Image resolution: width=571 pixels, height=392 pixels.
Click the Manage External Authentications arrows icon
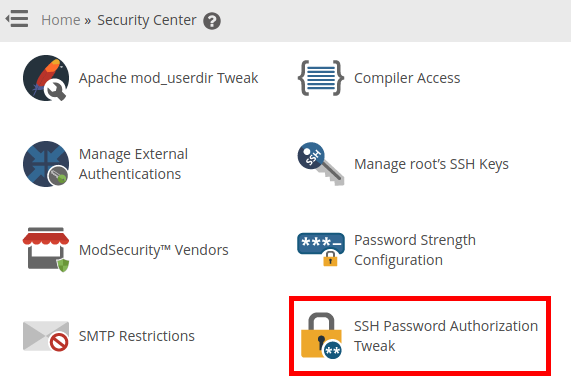click(46, 164)
